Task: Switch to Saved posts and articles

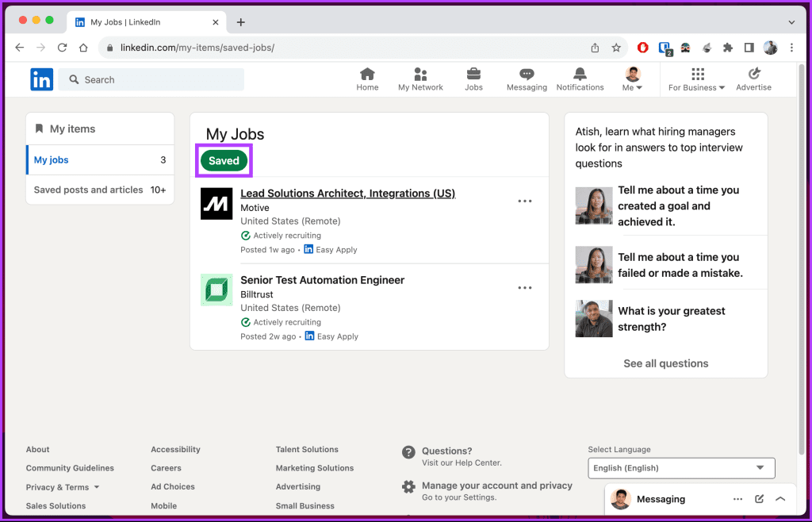Action: [x=87, y=190]
